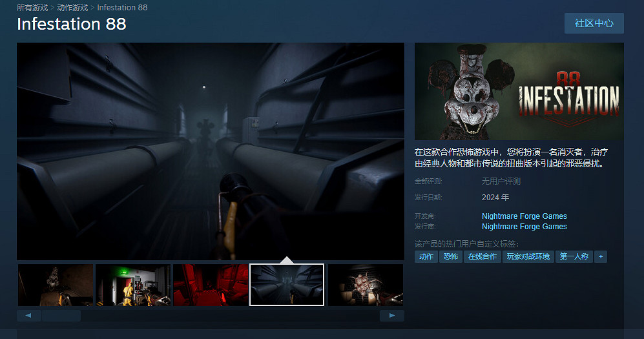
Task: Go to 所有游戏 breadcrumb link
Action: [33, 8]
